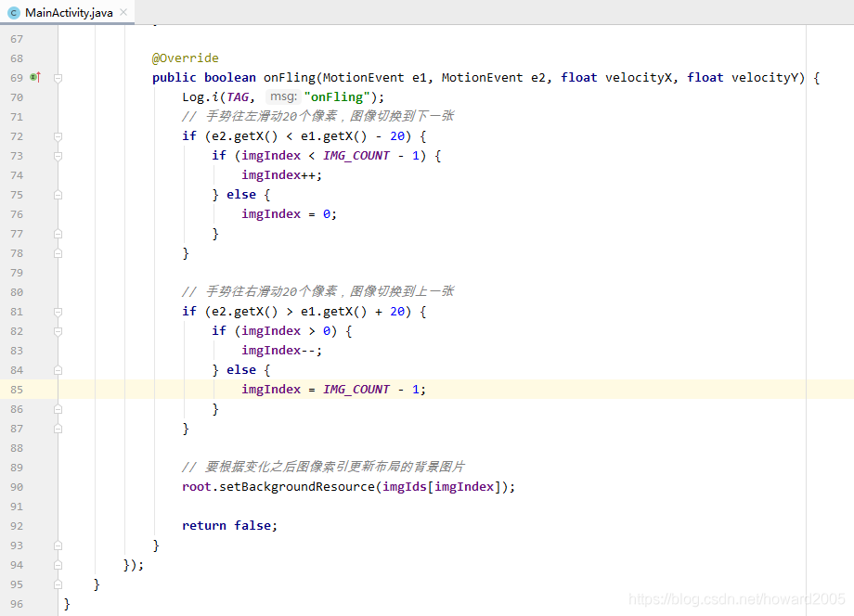Click the override gutter icon on line 69
Viewport: 854px width, 616px height.
(x=35, y=77)
